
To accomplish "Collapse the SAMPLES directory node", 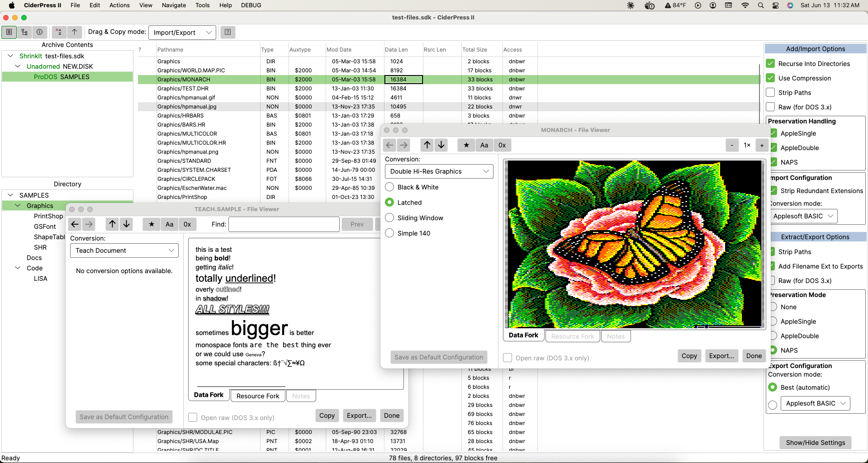I will point(10,195).
